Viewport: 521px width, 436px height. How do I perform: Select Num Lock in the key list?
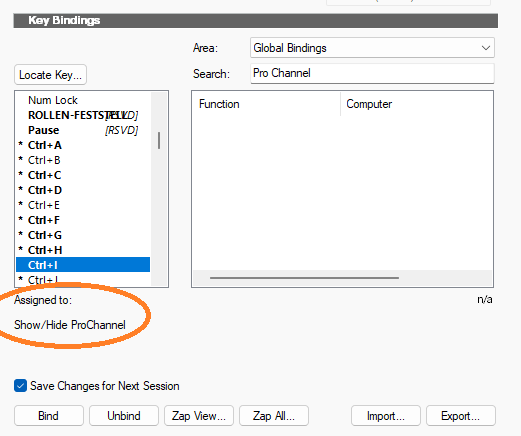[x=83, y=100]
